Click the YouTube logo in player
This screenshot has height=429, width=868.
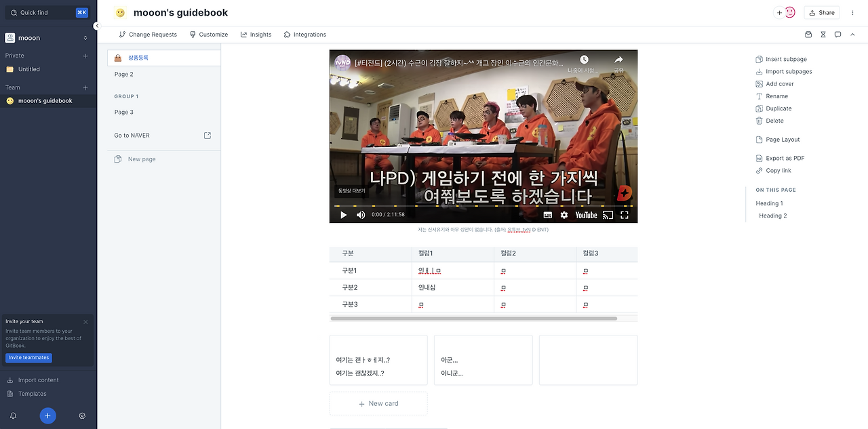586,215
